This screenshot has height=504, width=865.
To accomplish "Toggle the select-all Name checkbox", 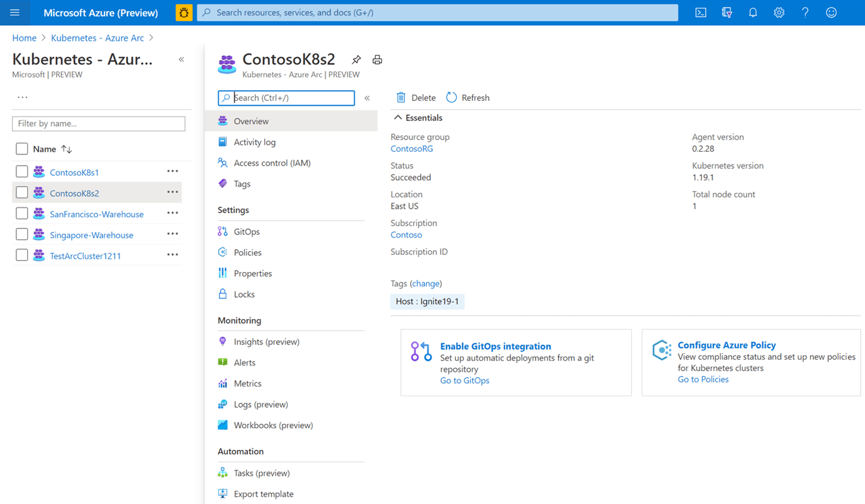I will (22, 149).
